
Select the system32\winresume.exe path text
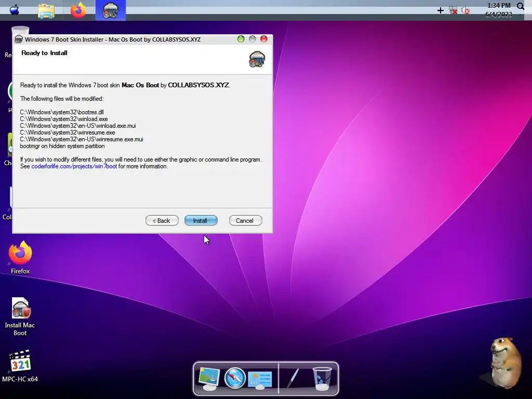pos(68,132)
